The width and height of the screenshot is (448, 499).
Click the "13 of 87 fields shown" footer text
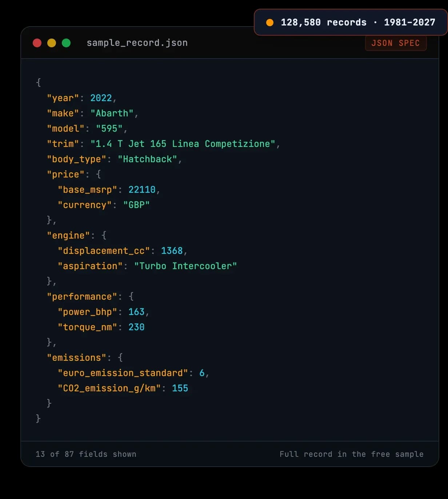[86, 454]
